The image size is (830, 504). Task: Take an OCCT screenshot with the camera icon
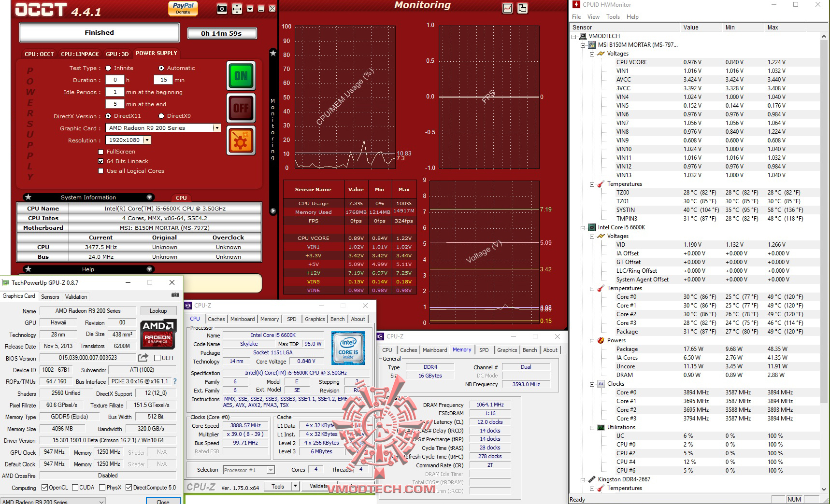tap(222, 9)
